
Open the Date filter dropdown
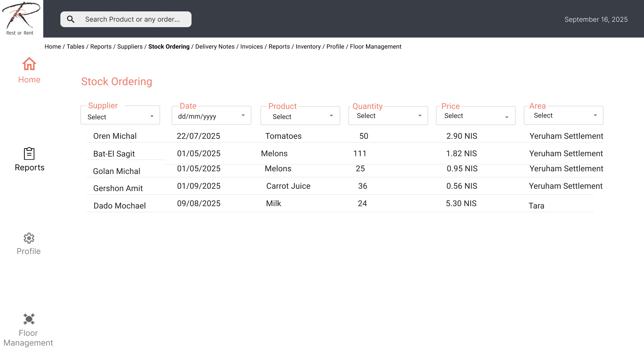tap(243, 115)
